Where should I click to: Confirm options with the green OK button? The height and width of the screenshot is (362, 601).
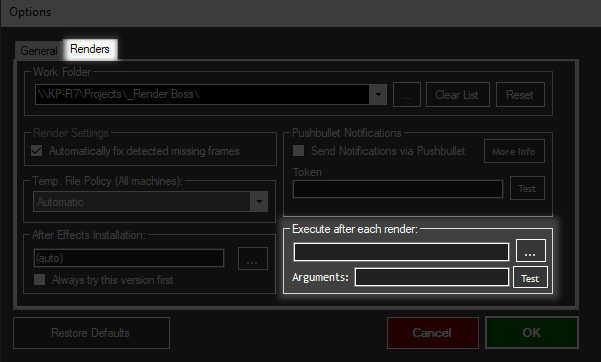coord(532,332)
